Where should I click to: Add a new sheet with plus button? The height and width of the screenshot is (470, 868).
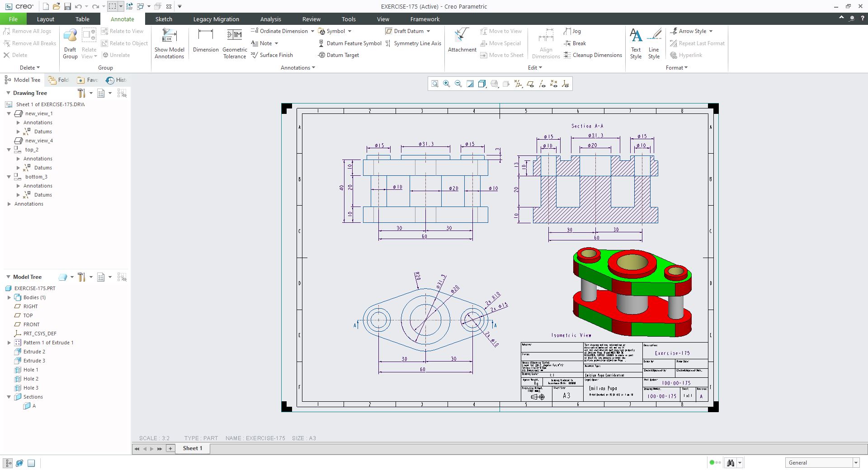[x=170, y=448]
